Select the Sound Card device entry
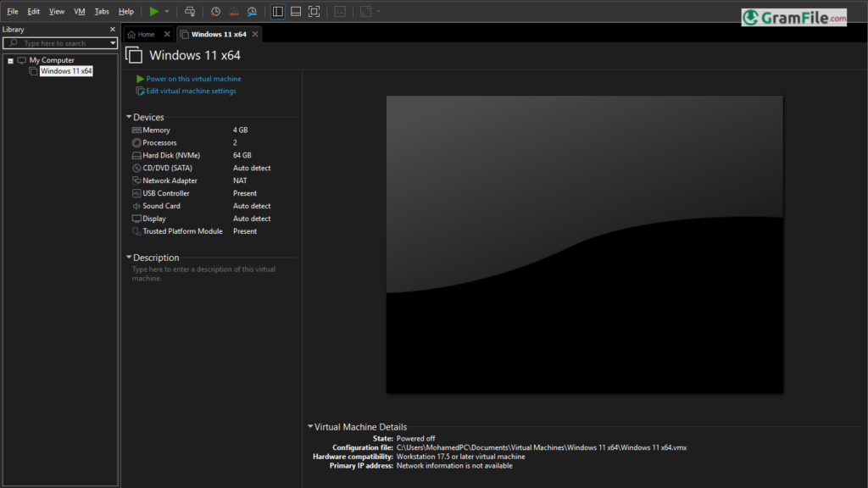 (163, 206)
